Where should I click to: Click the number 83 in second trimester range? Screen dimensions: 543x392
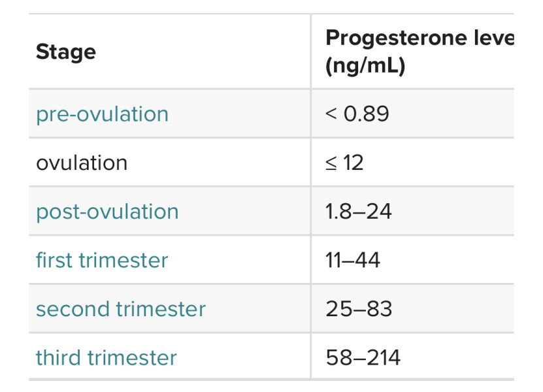tap(379, 309)
